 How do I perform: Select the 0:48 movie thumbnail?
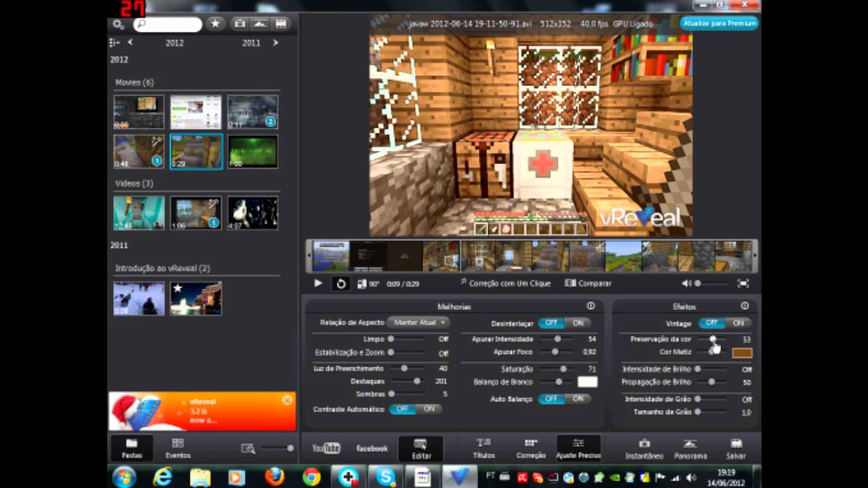(138, 151)
